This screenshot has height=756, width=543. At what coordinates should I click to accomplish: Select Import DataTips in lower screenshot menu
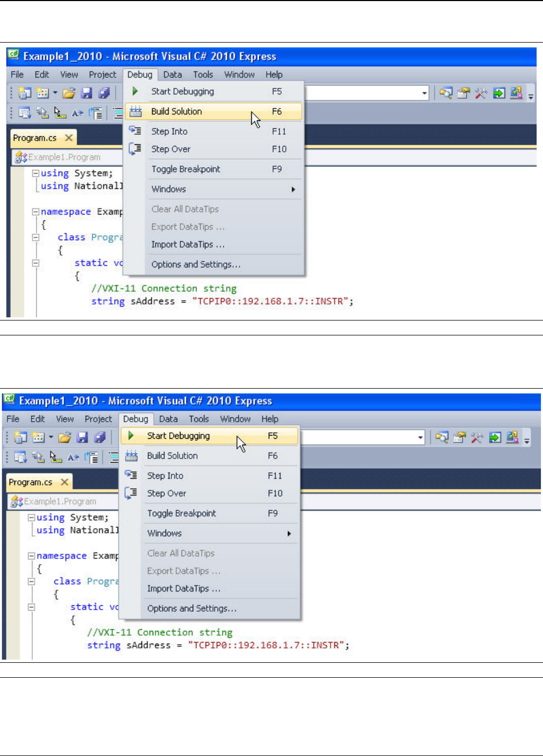tap(210, 589)
